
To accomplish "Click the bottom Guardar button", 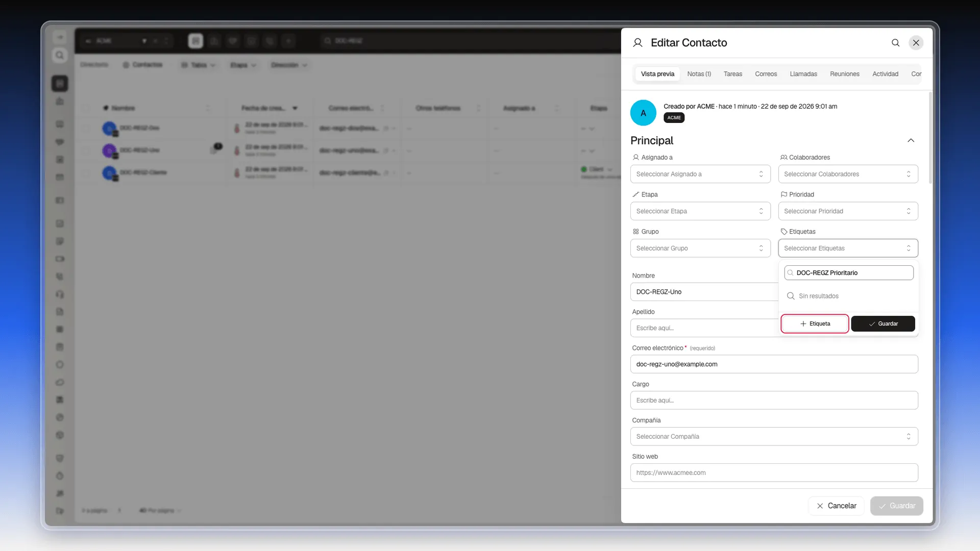I will pyautogui.click(x=896, y=506).
